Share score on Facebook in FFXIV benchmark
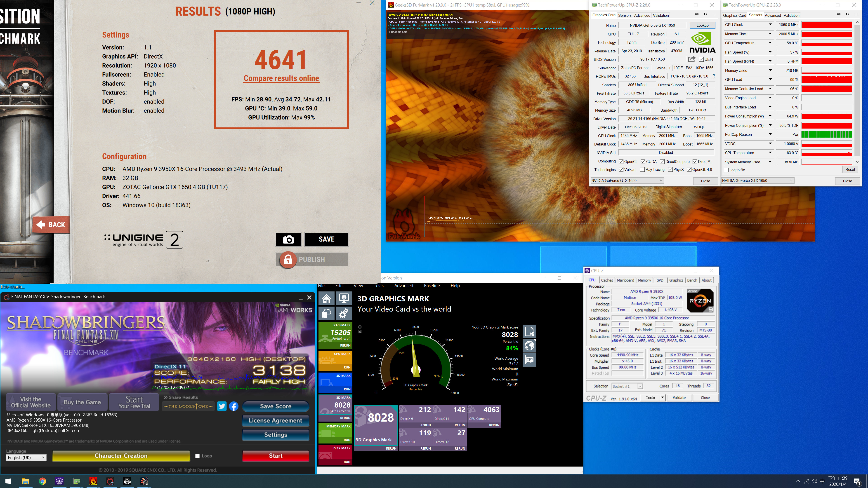This screenshot has width=868, height=488. pos(234,406)
